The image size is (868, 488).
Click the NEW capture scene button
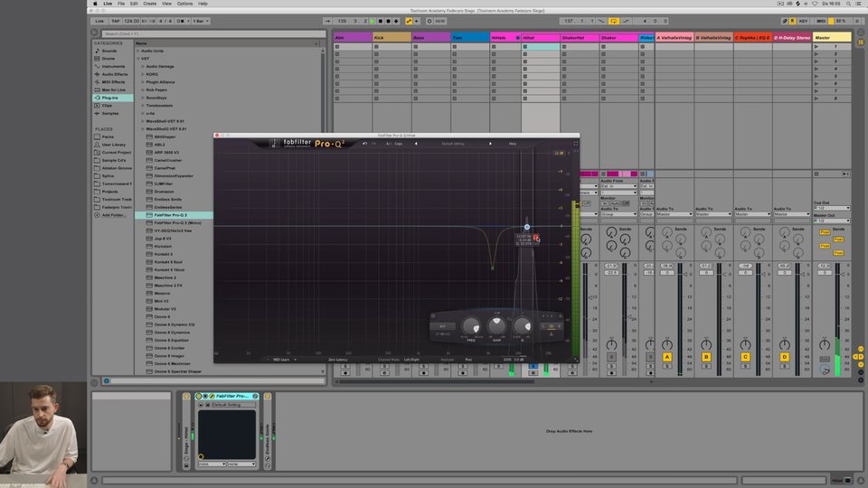click(x=440, y=21)
